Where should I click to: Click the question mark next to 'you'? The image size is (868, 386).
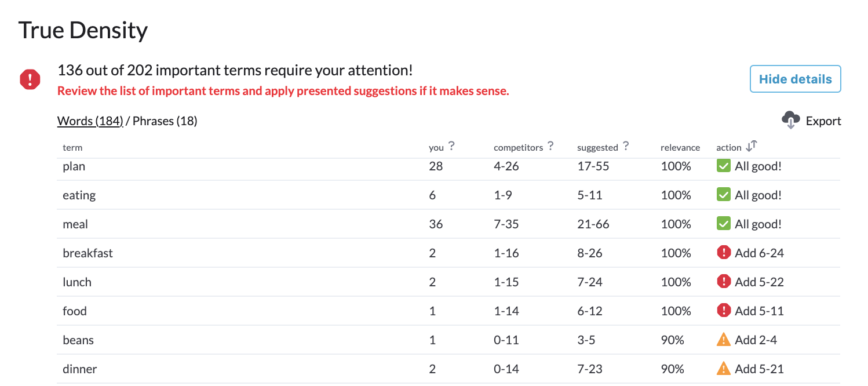[451, 147]
